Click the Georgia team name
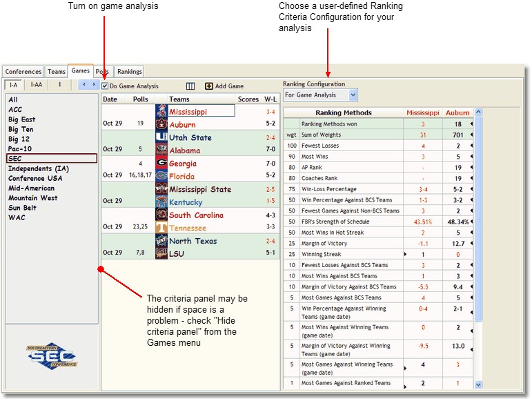532x401 pixels. click(183, 164)
